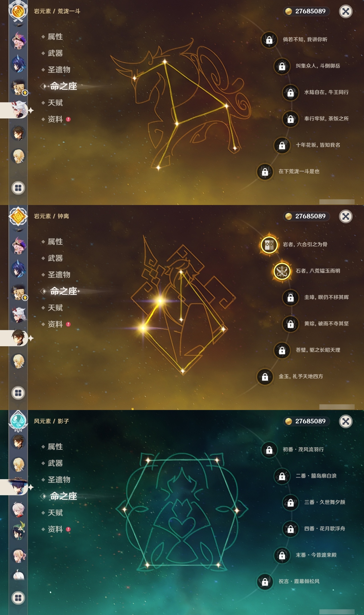
Task: Click the Geo element emblem beside 钟离
Action: [x=18, y=216]
